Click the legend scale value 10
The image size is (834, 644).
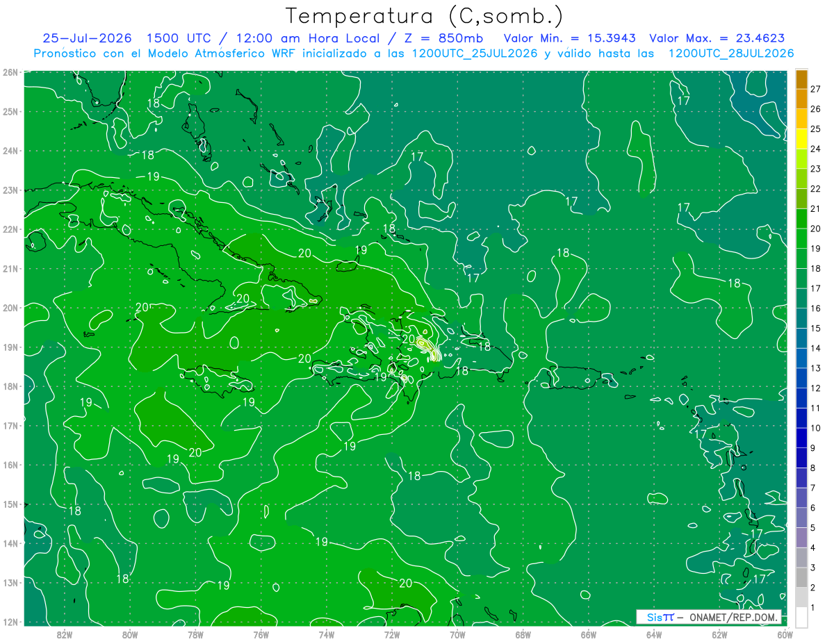coord(816,428)
